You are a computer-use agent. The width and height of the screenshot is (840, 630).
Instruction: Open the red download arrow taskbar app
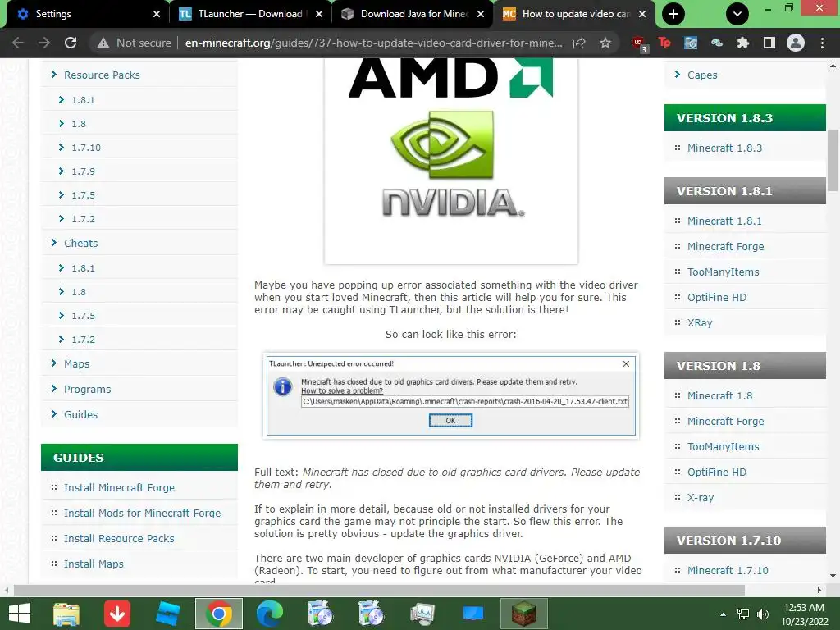(x=116, y=614)
